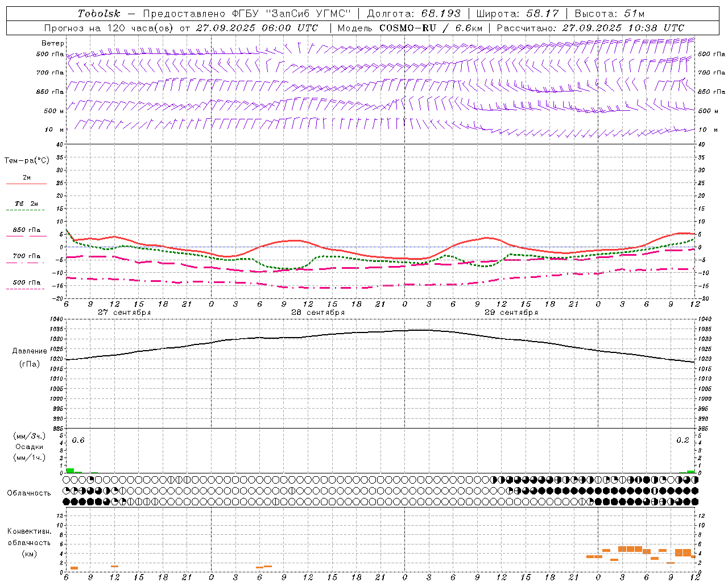Viewport: 728px width, 582px height.
Task: Click the text Предоставлено ФГБУ "ЗапСиб УГМС"
Action: tap(247, 14)
